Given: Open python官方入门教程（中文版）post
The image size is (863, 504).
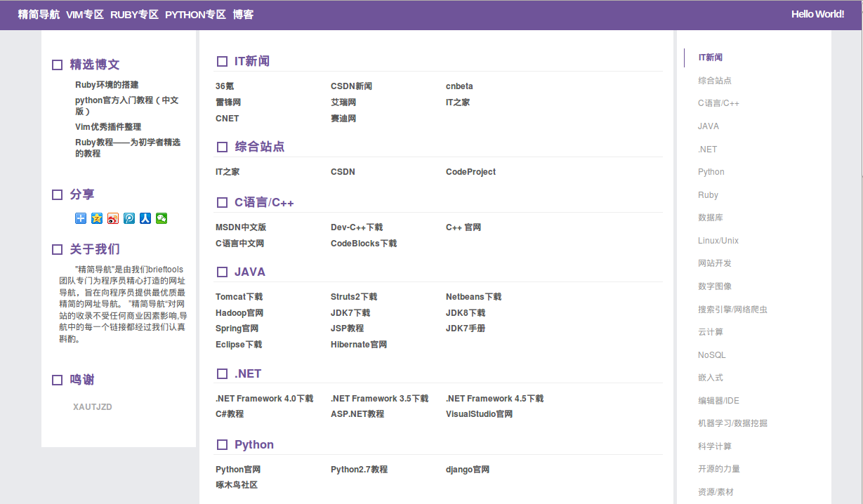Looking at the screenshot, I should (x=127, y=106).
